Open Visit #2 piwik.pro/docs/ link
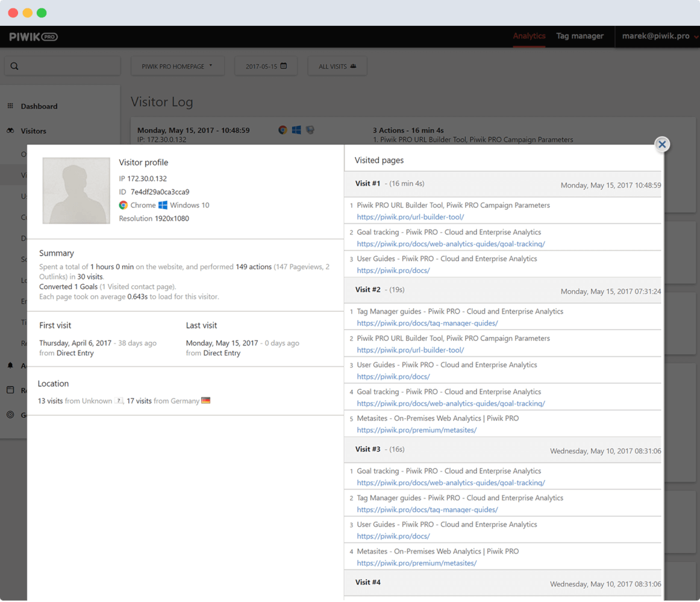Viewport: 700px width, 602px height. coord(393,377)
